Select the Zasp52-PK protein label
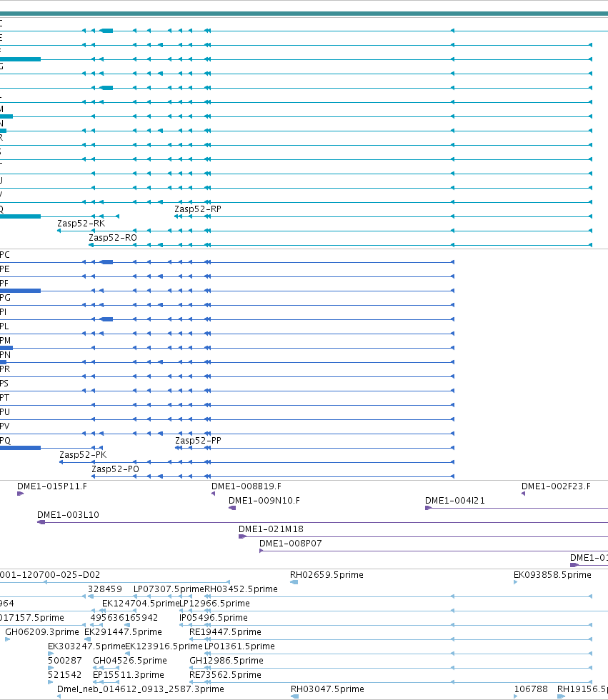608x700 pixels. tap(83, 454)
